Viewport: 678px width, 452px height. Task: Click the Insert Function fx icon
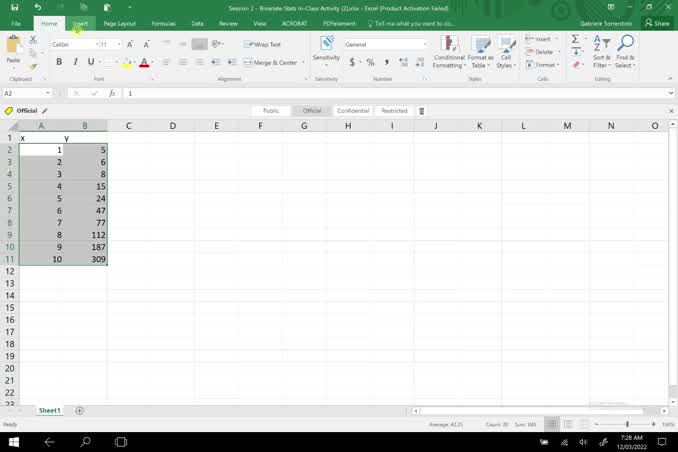coord(112,93)
